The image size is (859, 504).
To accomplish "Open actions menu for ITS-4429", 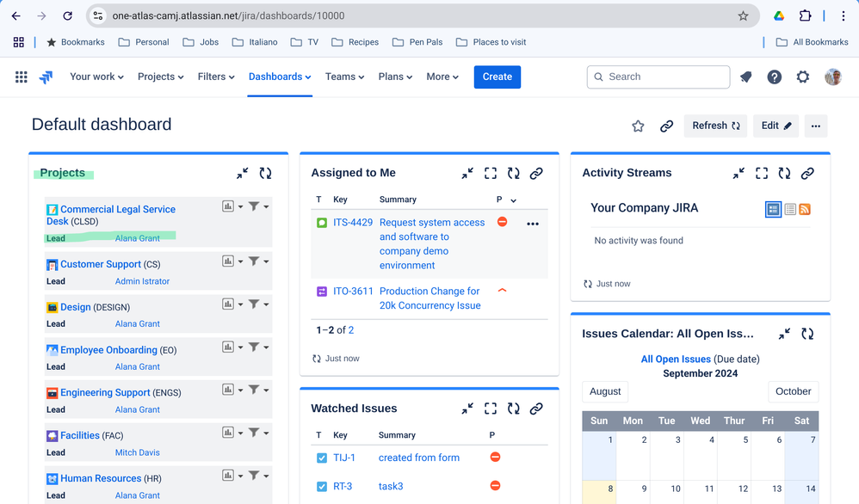I will [533, 224].
